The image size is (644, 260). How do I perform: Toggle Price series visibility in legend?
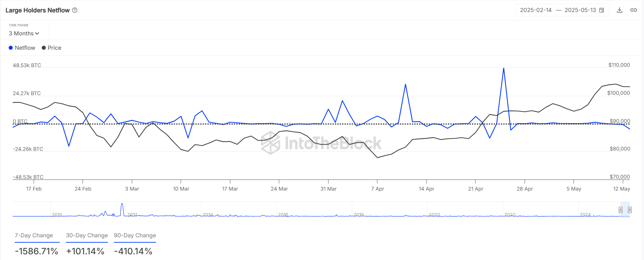pyautogui.click(x=51, y=48)
